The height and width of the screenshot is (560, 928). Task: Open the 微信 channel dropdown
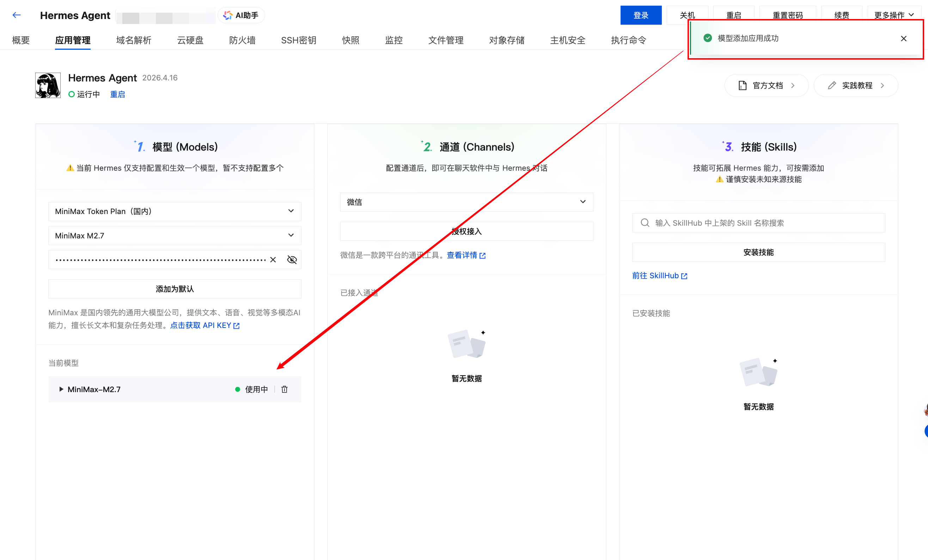[x=466, y=202]
